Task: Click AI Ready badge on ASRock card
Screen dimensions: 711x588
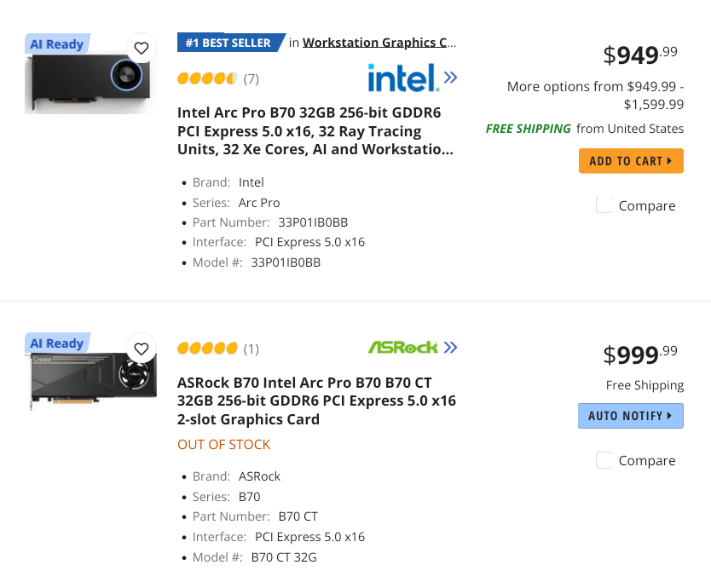Action: (57, 343)
